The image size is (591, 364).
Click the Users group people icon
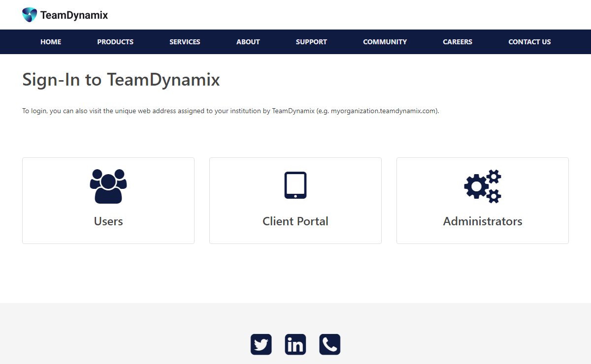pos(108,186)
